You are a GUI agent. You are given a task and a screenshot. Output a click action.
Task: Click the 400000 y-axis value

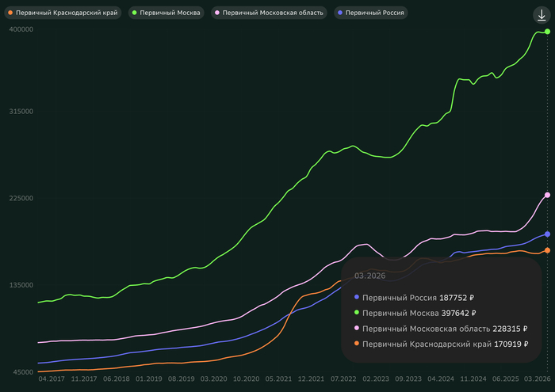(21, 29)
